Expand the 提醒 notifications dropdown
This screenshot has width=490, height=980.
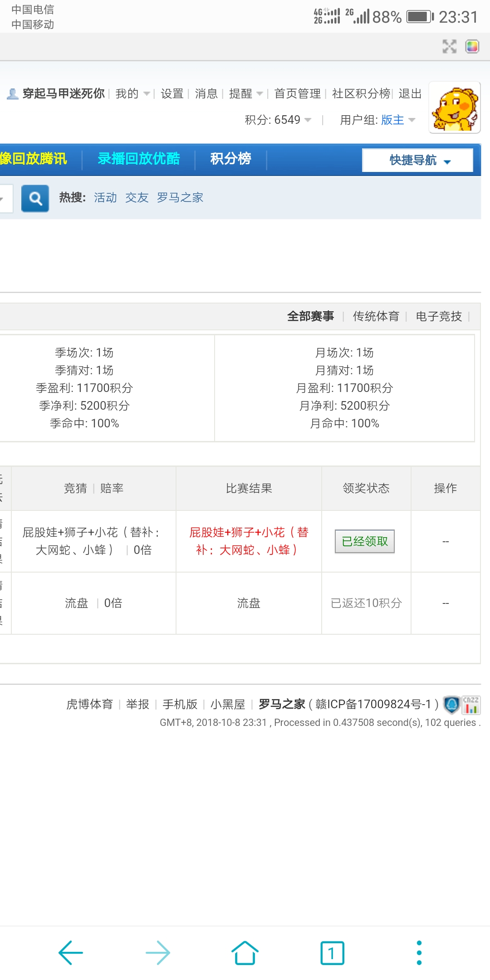(x=246, y=94)
